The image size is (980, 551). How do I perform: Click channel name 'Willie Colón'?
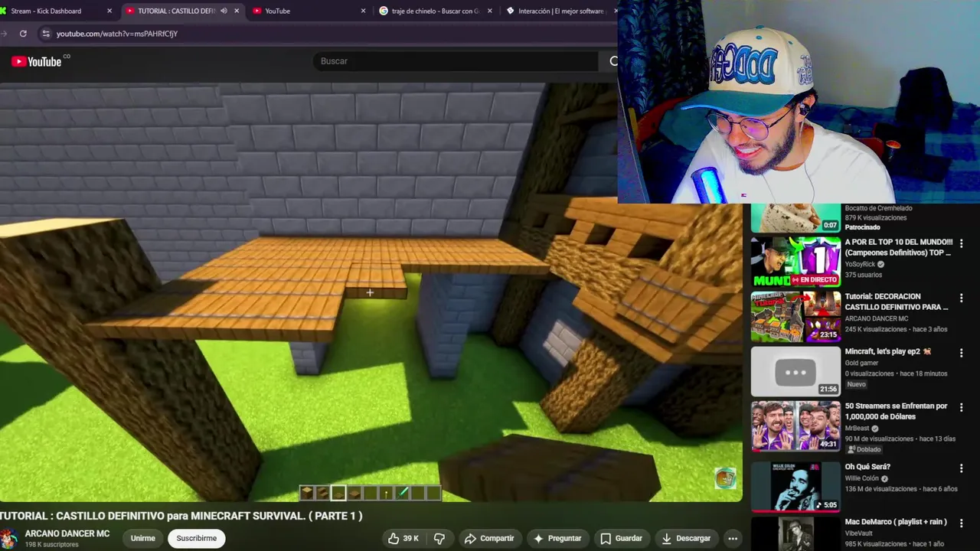click(x=862, y=478)
